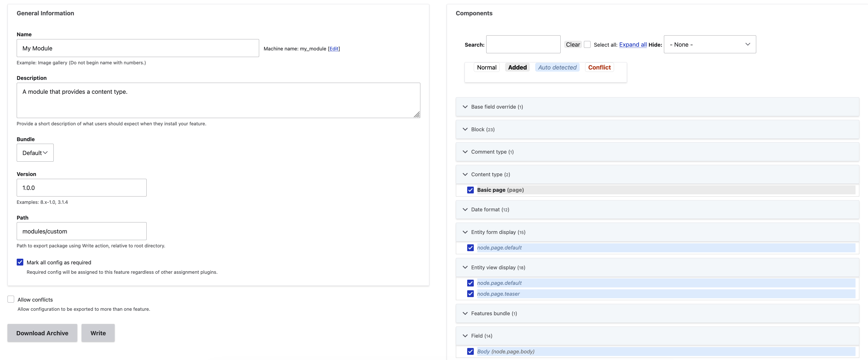The height and width of the screenshot is (360, 868).
Task: Collapse the Entity view display section
Action: click(x=657, y=268)
